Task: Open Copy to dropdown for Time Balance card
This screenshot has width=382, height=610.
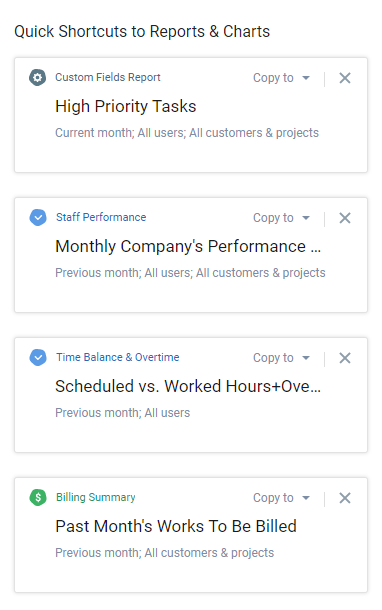Action: click(282, 358)
